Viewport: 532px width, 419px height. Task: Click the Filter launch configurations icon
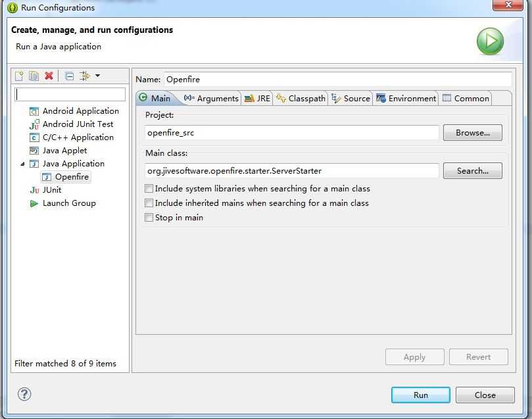[84, 76]
